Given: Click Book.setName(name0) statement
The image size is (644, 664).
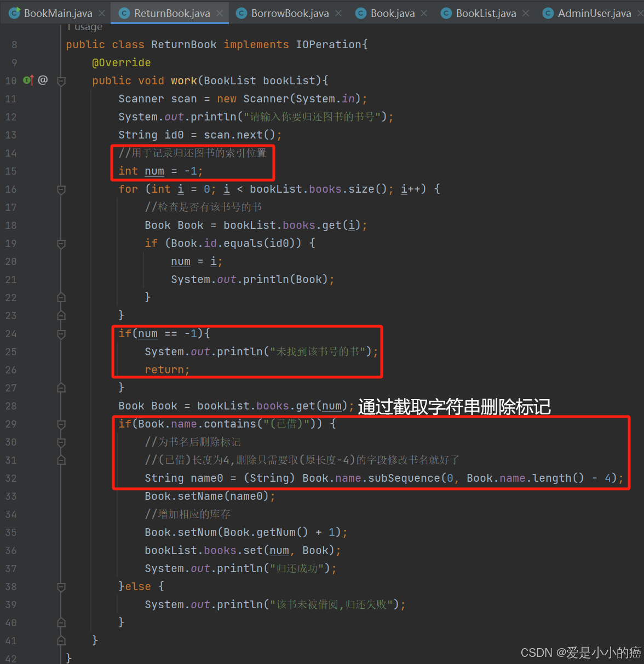Looking at the screenshot, I should [x=210, y=496].
